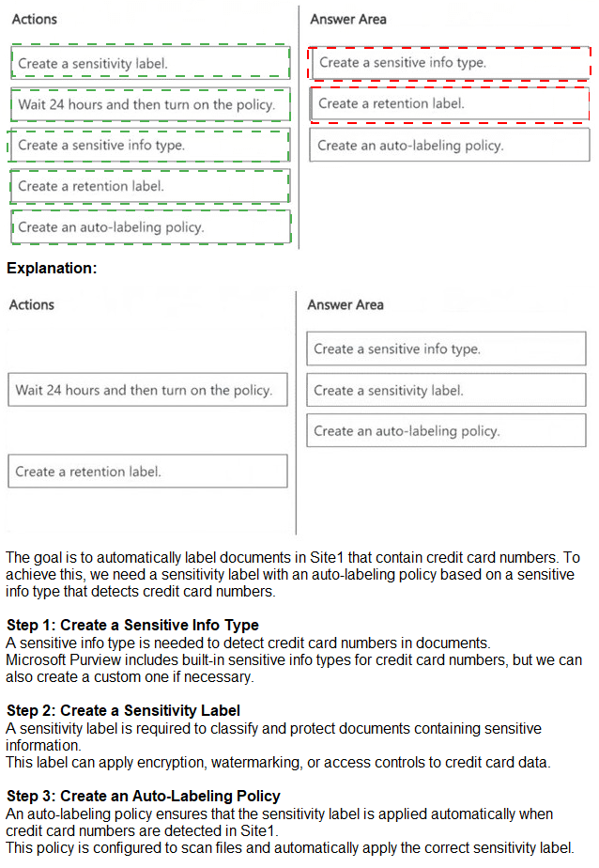
Task: Click 'Step 3: Create an Auto-Labeling Policy' heading
Action: pos(143,796)
